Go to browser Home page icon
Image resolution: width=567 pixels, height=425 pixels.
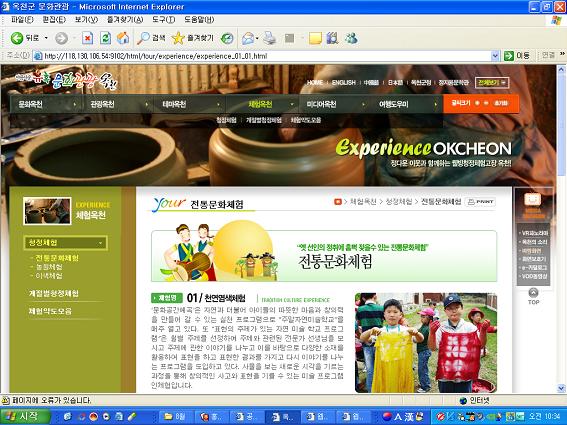pos(123,38)
